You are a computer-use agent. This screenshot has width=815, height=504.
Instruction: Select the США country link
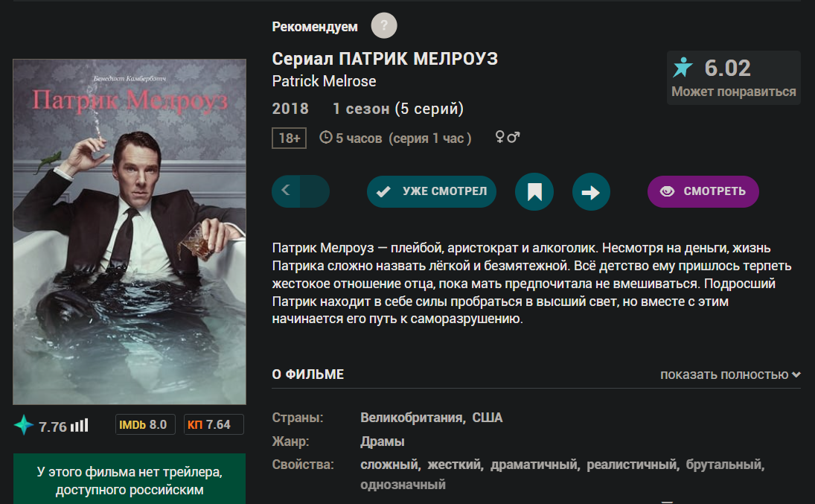[x=488, y=418]
